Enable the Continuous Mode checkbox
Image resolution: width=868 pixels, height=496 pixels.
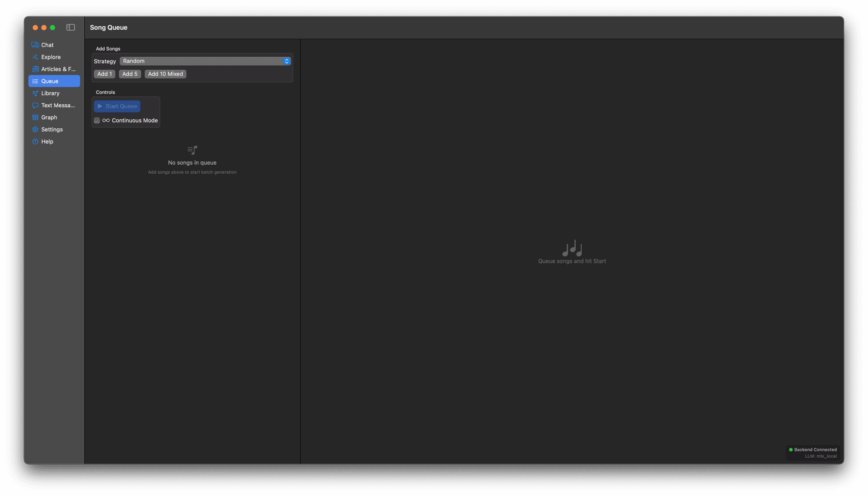point(97,121)
